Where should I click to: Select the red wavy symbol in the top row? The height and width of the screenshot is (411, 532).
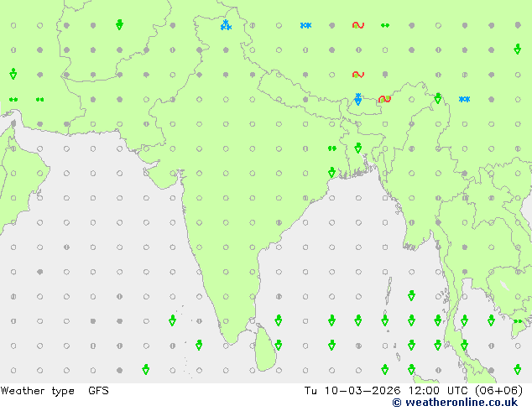(x=358, y=25)
